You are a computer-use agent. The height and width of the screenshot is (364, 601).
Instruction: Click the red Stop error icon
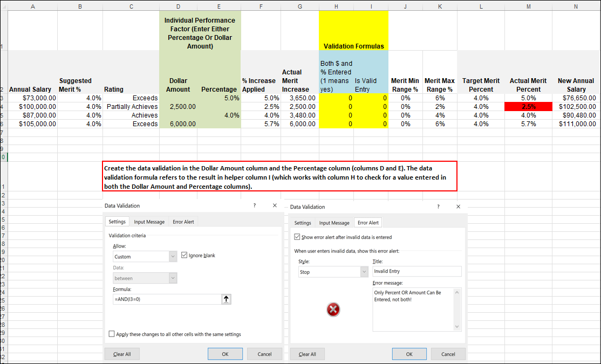click(333, 309)
